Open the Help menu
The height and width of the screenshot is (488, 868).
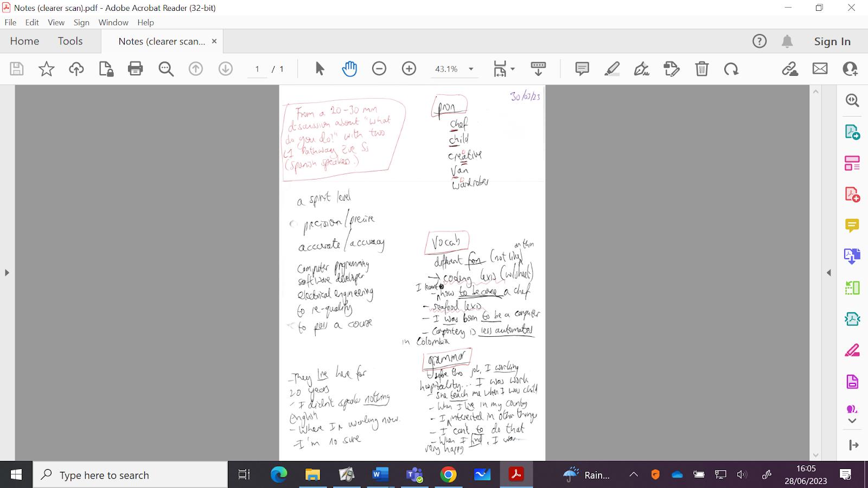tap(145, 22)
